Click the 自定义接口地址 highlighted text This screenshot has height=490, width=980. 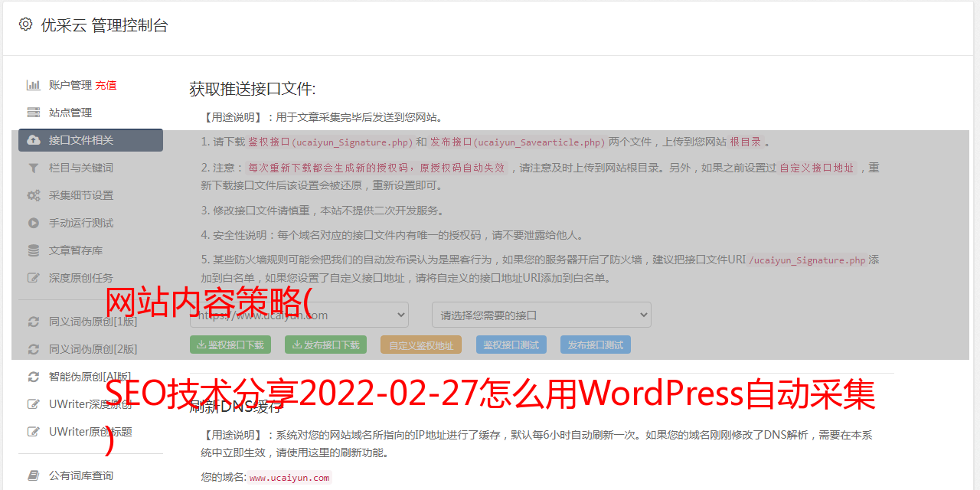[816, 168]
